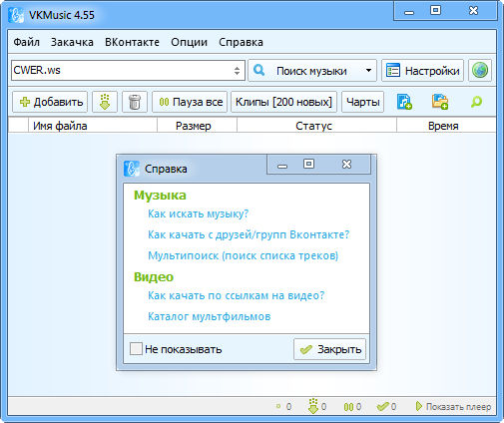This screenshot has width=504, height=423.
Task: Click the green magnifier search icon
Action: coord(476,102)
